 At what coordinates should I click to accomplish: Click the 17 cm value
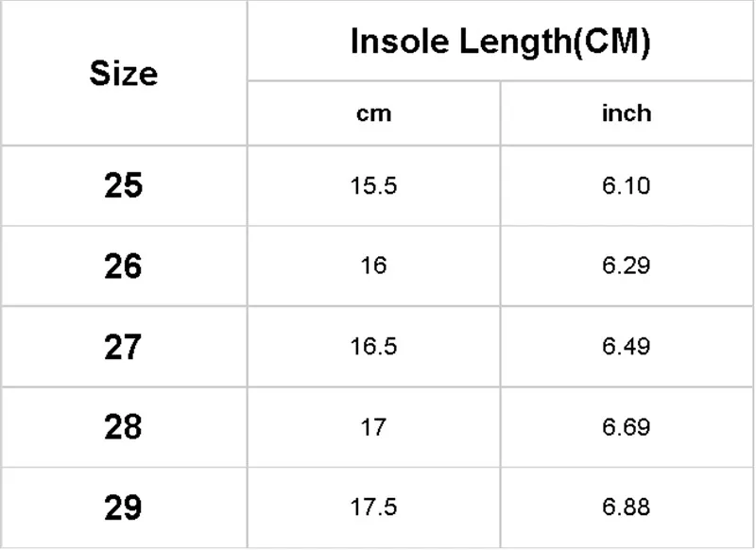(x=373, y=427)
